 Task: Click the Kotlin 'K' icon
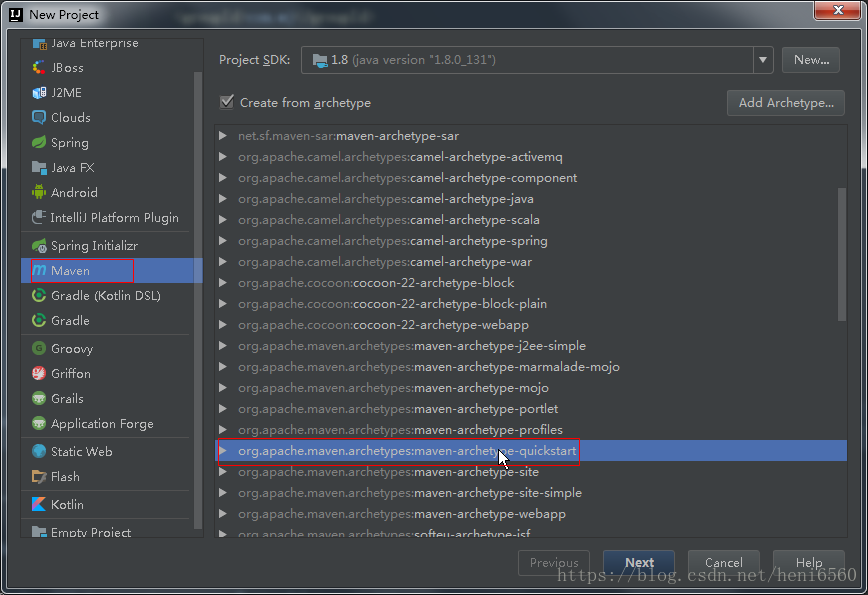tap(39, 504)
